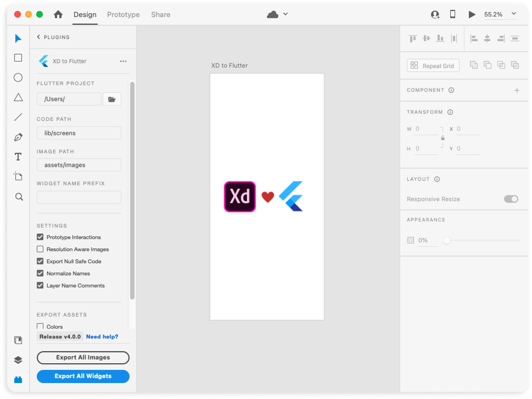
Task: Switch to the Prototype tab
Action: [123, 15]
